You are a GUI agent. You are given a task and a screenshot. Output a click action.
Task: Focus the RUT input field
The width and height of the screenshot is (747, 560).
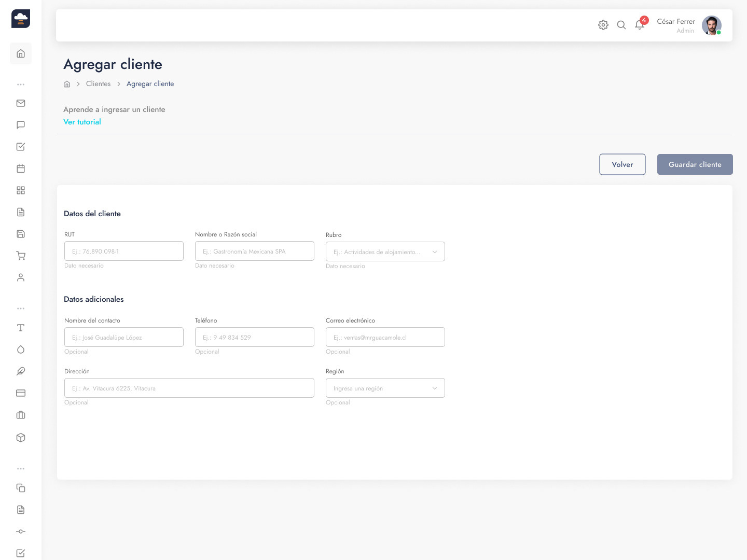coord(124,251)
